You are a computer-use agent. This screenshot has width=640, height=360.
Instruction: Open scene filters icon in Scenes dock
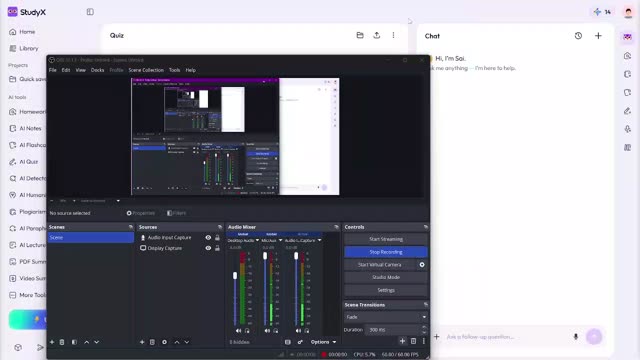pos(74,342)
